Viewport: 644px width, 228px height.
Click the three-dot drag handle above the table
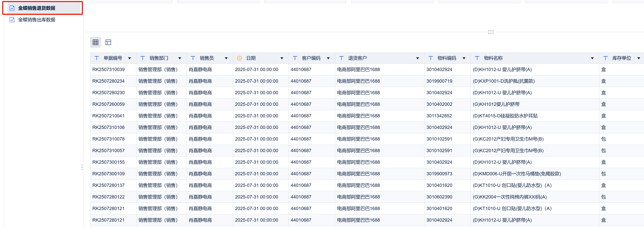pos(491,32)
